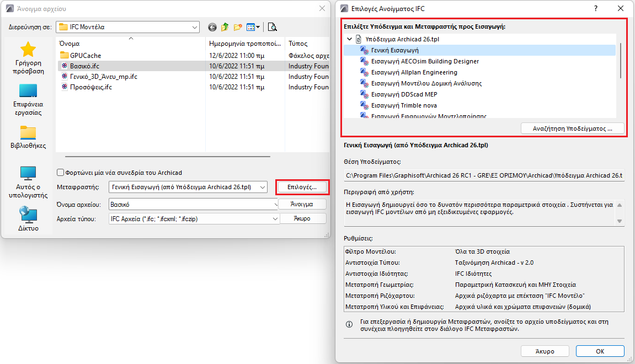The height and width of the screenshot is (364, 635).
Task: Open the Διερεύνηση σε folder dropdown
Action: point(195,27)
